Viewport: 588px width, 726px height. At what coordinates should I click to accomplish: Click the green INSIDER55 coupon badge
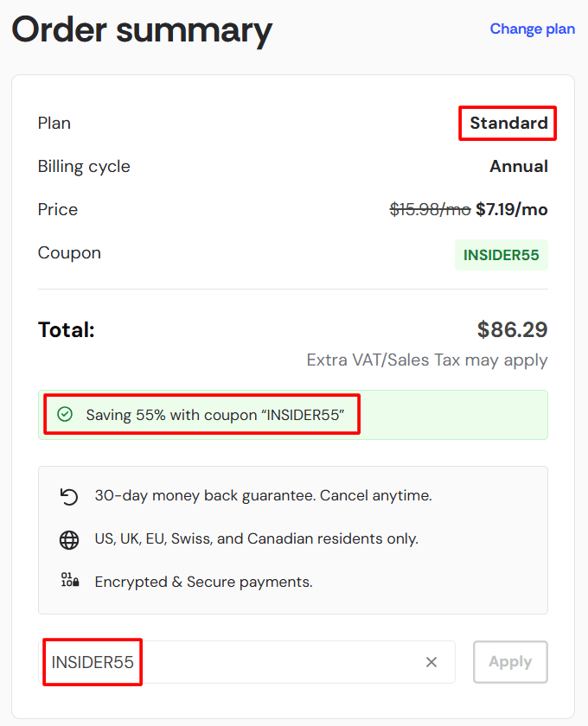(x=502, y=255)
